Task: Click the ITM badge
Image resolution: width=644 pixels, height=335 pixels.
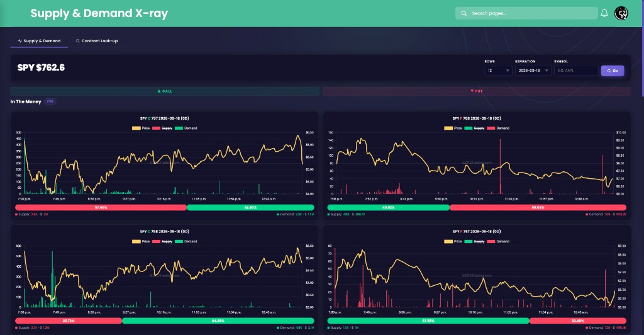Action: pyautogui.click(x=50, y=101)
